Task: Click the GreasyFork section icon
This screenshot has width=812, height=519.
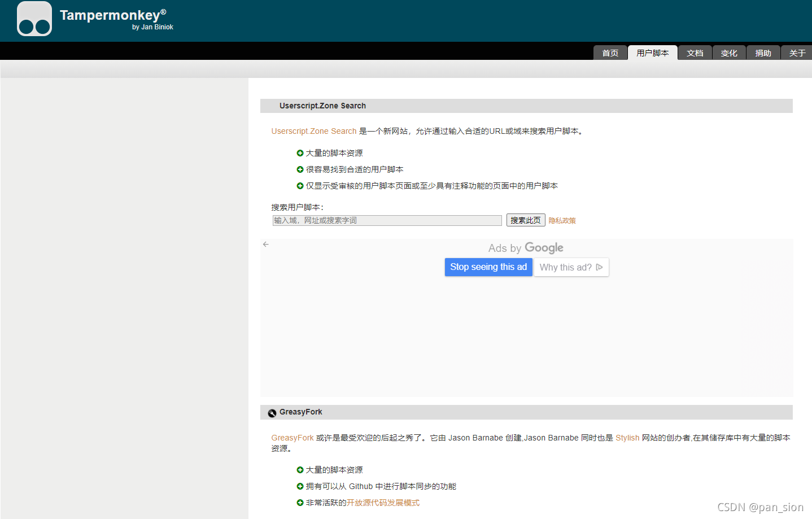Action: coord(272,413)
